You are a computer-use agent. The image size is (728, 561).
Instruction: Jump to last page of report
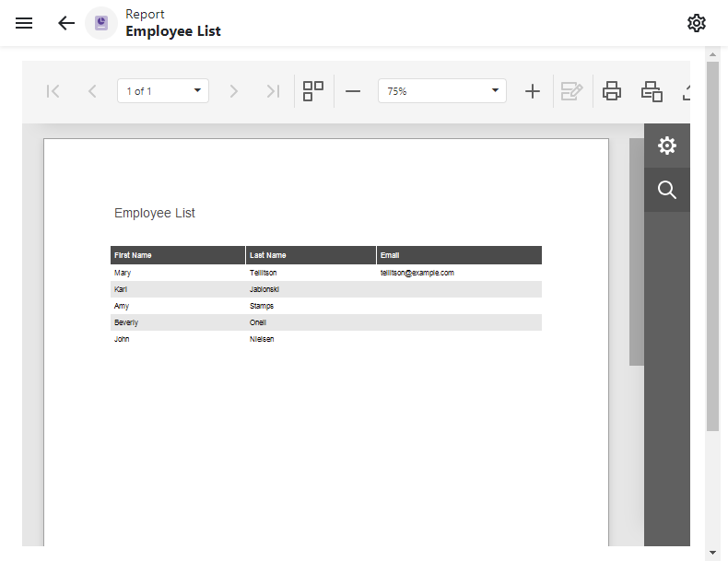pyautogui.click(x=273, y=91)
